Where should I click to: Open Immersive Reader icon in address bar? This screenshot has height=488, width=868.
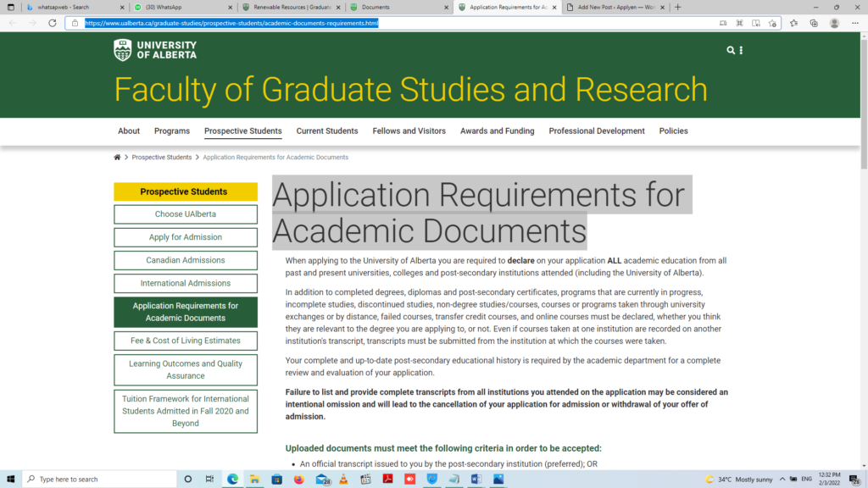point(755,23)
